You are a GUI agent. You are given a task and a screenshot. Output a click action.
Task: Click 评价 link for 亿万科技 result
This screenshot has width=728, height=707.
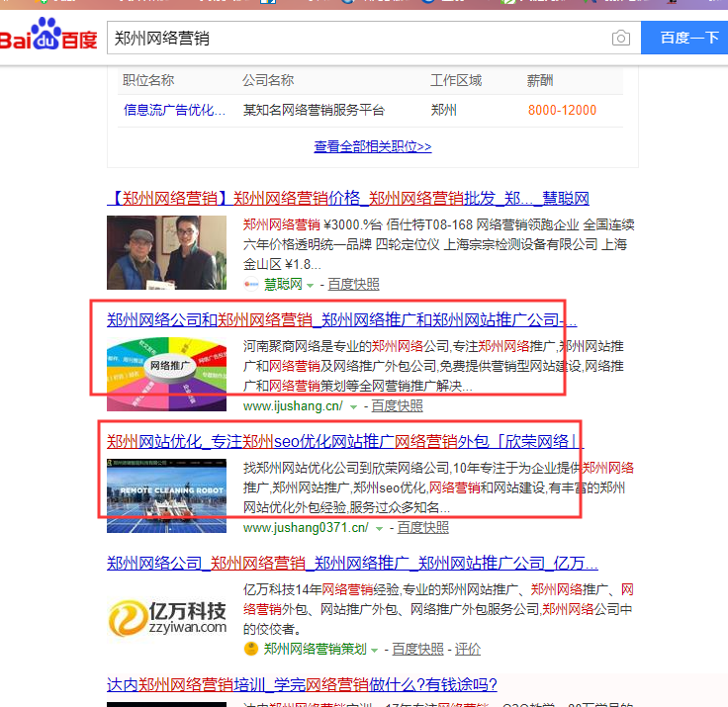click(468, 649)
